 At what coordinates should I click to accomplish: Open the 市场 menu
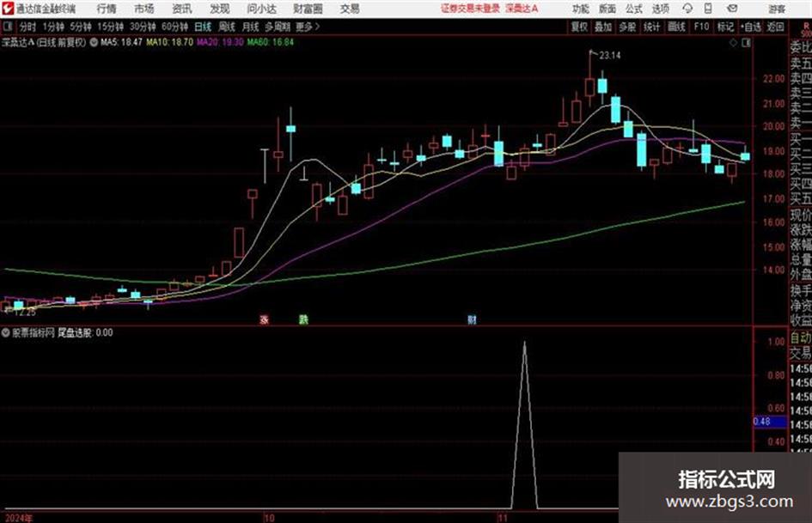(144, 9)
